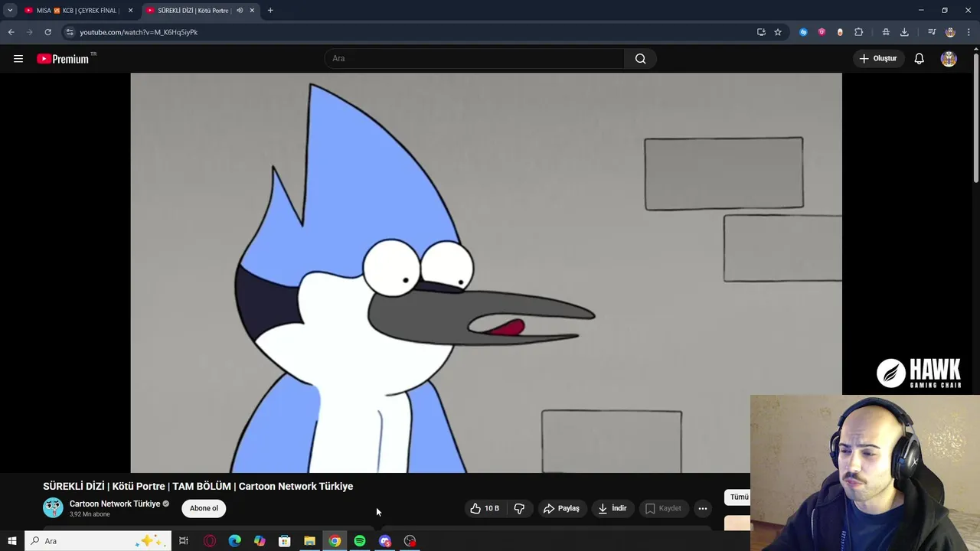This screenshot has height=551, width=980.
Task: Focus the YouTube Ara search field
Action: click(x=475, y=59)
